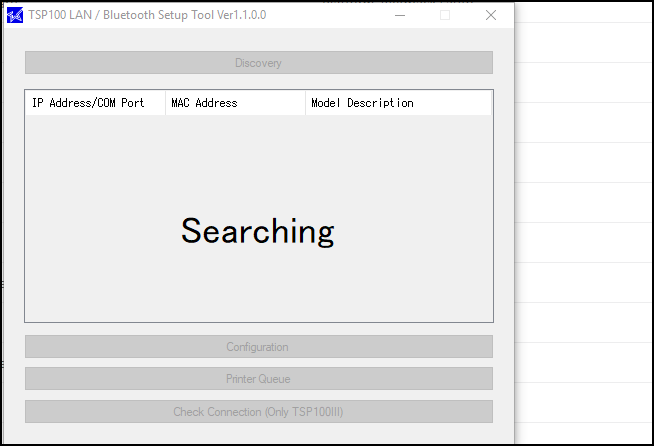Close the TSP100 Setup Tool window
Image resolution: width=654 pixels, height=446 pixels.
[491, 15]
